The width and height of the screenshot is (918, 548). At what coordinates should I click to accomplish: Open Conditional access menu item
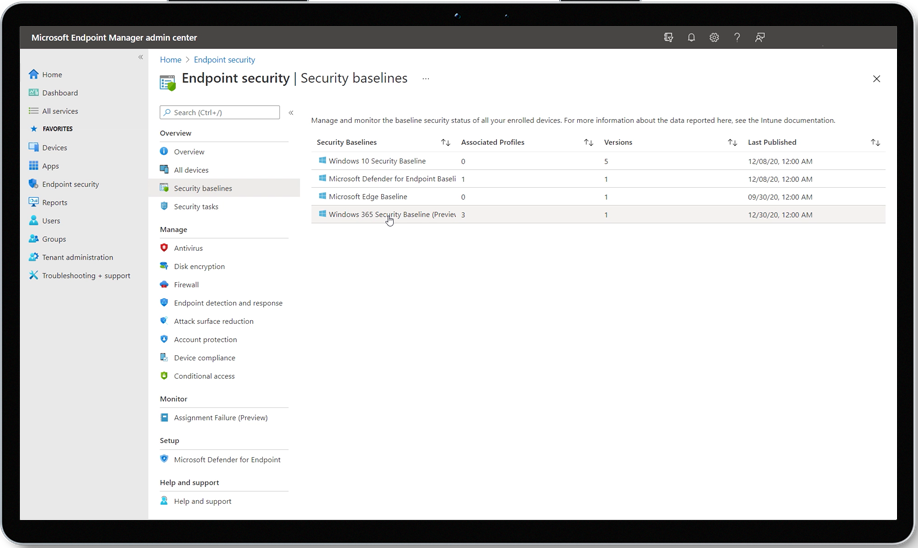click(204, 376)
